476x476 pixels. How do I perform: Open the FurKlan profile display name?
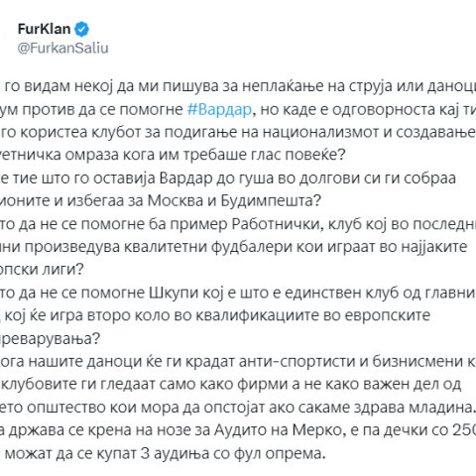pos(44,29)
